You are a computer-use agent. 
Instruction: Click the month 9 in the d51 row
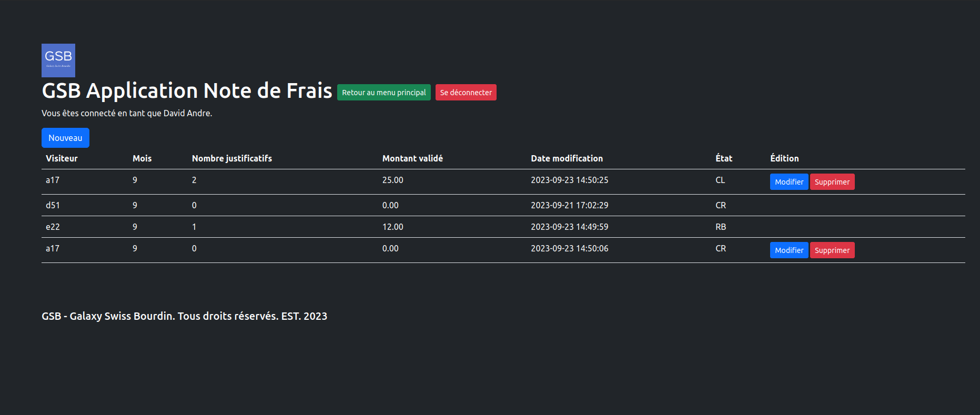click(x=135, y=205)
